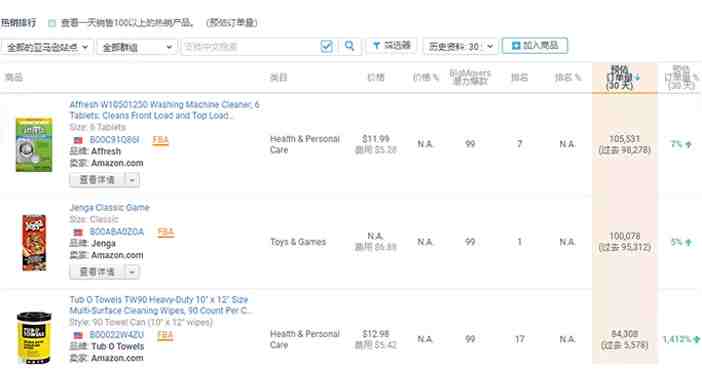Open the history data 30 dropdown
Image resolution: width=702 pixels, height=382 pixels.
click(460, 46)
